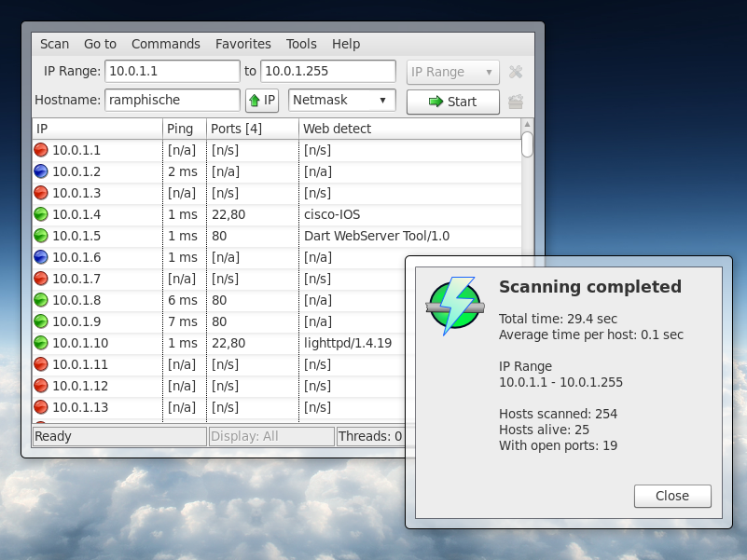Viewport: 747px width, 560px height.
Task: Click the Threads: 0 status field
Action: pos(370,436)
